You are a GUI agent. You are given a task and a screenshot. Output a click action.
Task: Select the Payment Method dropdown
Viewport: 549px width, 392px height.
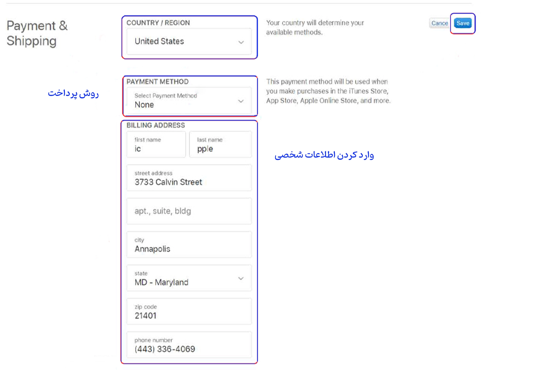pyautogui.click(x=190, y=101)
